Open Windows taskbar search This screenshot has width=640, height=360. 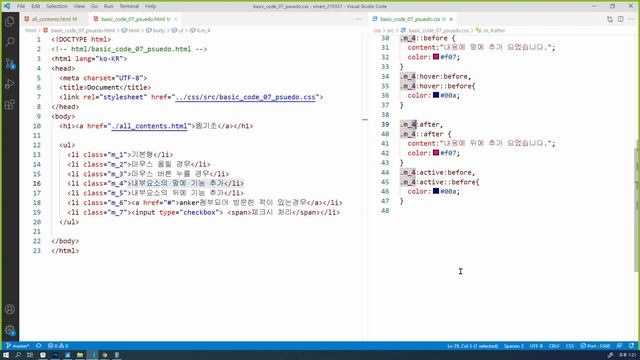coord(18,355)
